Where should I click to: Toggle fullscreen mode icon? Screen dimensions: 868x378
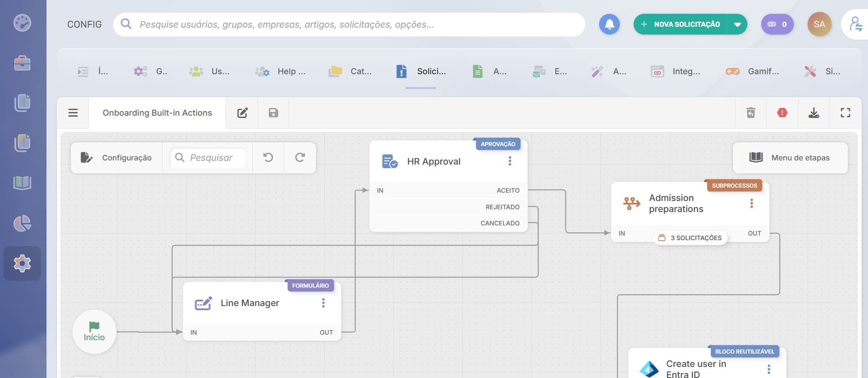(x=845, y=112)
